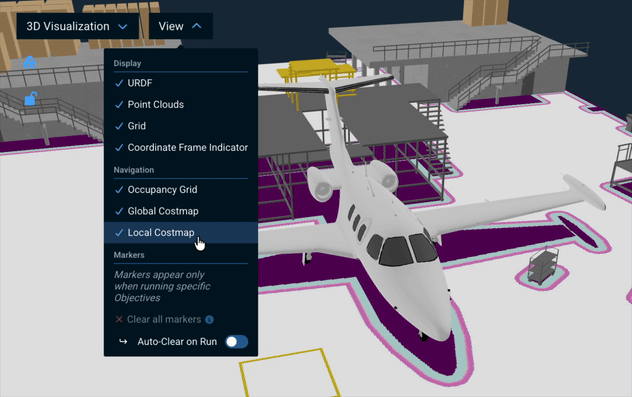Uncheck Point Clouds display option
Image resolution: width=632 pixels, height=397 pixels.
pyautogui.click(x=181, y=104)
